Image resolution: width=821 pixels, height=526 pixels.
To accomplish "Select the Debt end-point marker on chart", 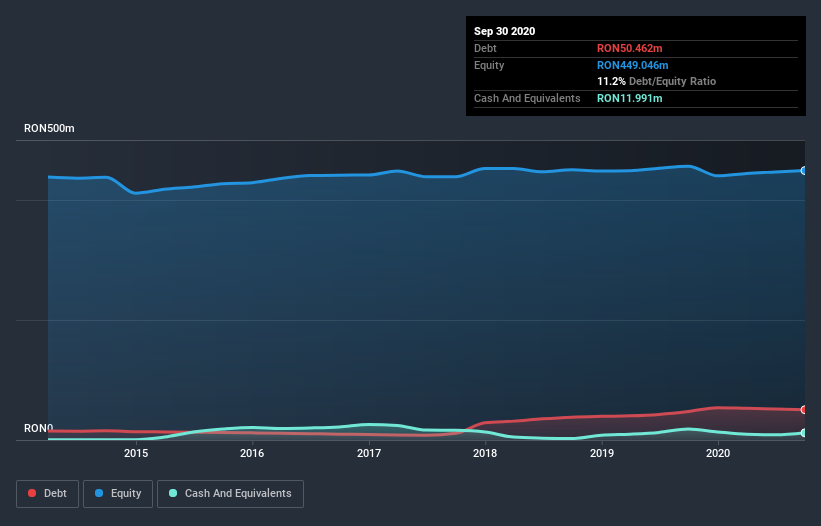I will pos(804,409).
